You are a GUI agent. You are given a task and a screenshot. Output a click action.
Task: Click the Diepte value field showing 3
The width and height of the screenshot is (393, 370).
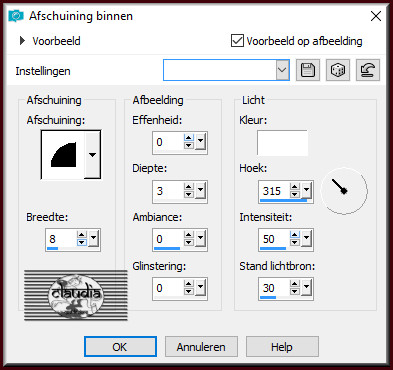(x=169, y=191)
